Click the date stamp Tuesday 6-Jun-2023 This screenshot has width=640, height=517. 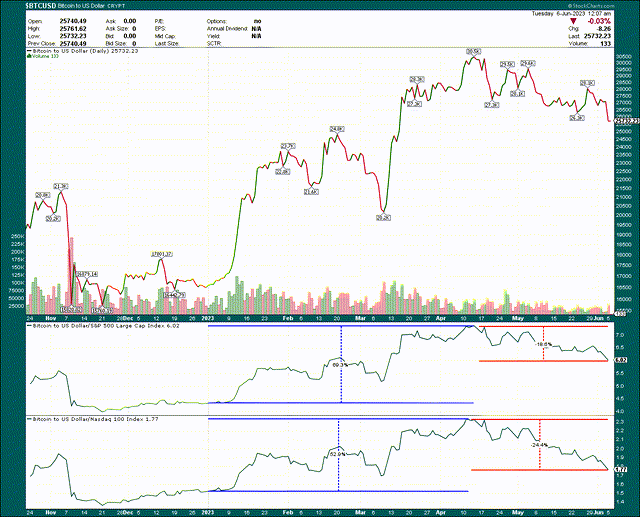(559, 13)
